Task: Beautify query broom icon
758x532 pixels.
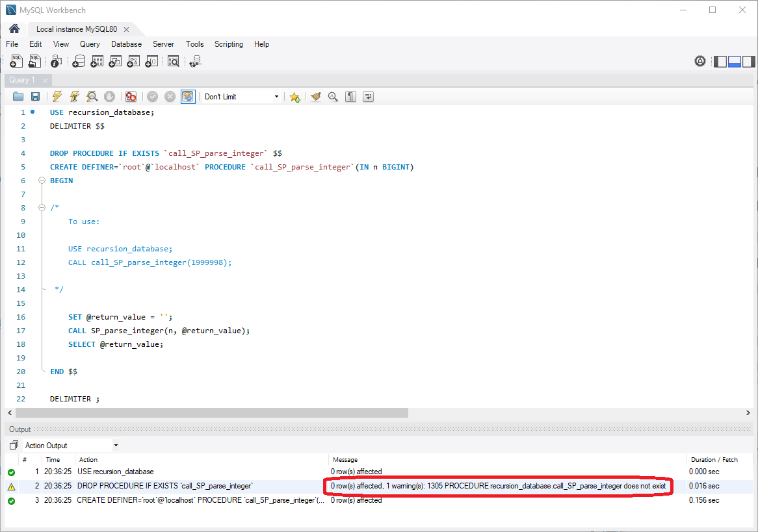Action: point(316,97)
